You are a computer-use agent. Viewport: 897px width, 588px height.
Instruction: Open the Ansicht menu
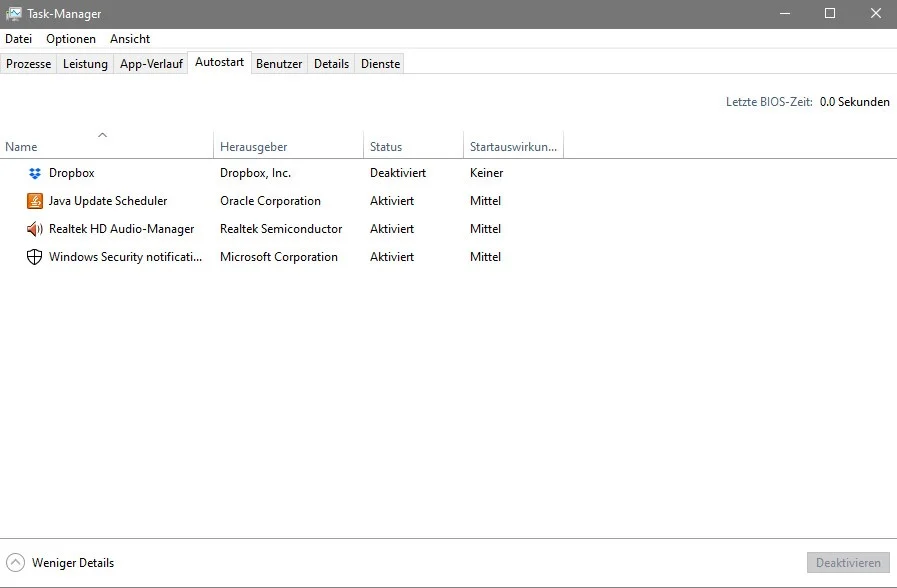click(x=130, y=39)
